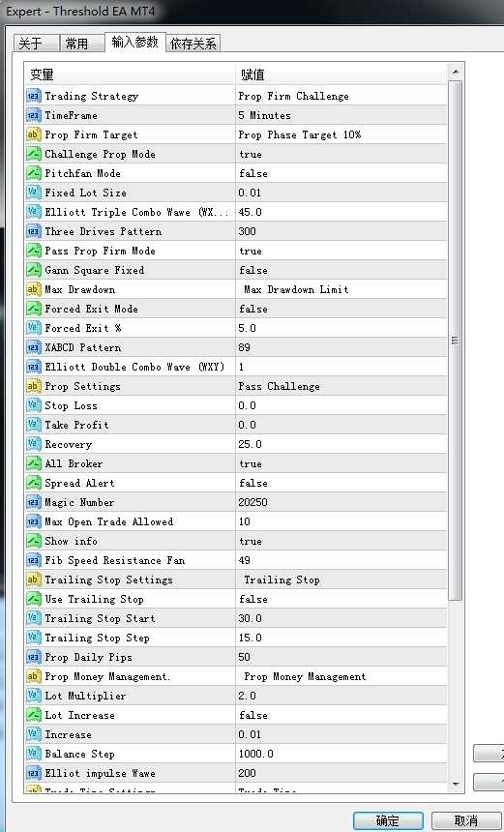Toggle Pitchfan Mode false value
The width and height of the screenshot is (504, 832).
pyautogui.click(x=341, y=173)
